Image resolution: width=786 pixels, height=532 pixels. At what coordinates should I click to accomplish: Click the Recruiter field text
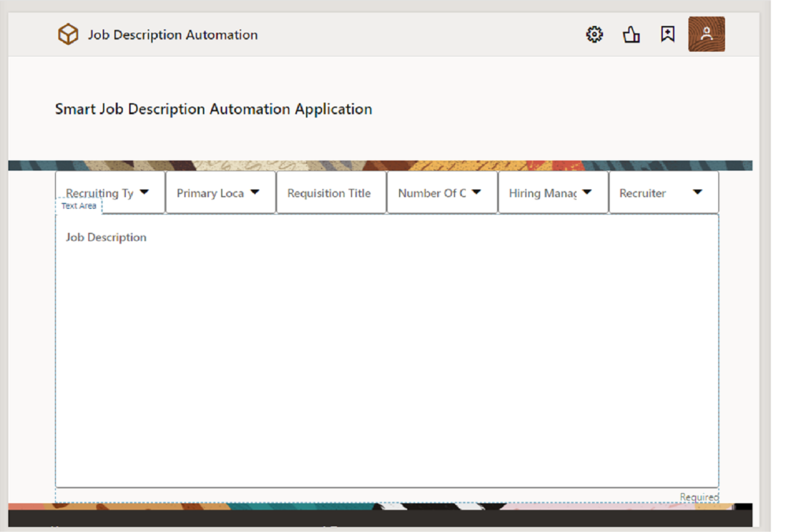click(642, 193)
